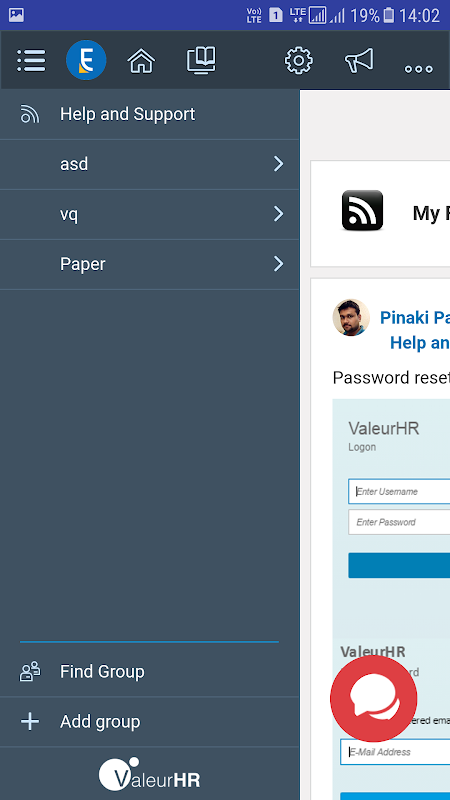Click the ValeurHR logo at bottom

click(x=149, y=774)
